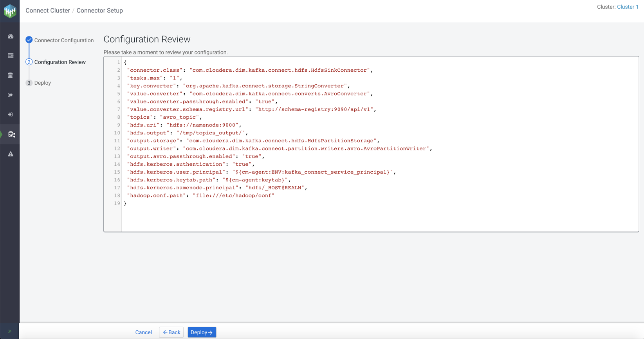644x339 pixels.
Task: Click "hdfs.kerberos.namenode.principal" line
Action: pyautogui.click(x=217, y=188)
